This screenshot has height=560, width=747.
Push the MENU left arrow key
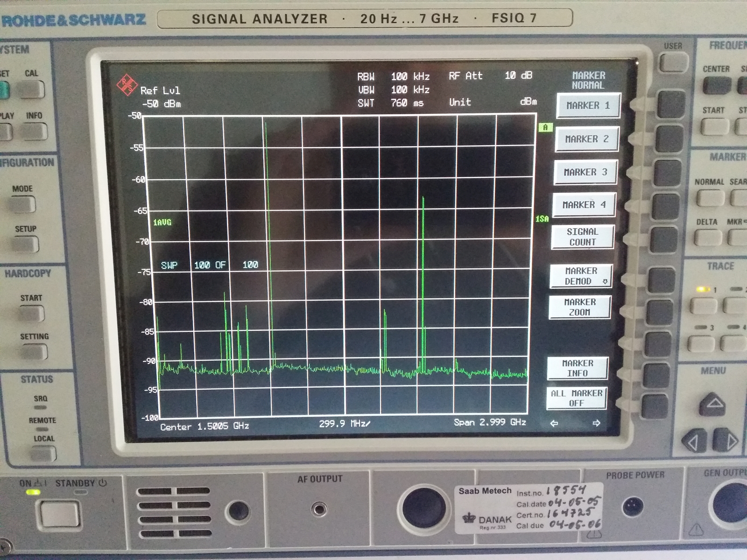point(694,441)
